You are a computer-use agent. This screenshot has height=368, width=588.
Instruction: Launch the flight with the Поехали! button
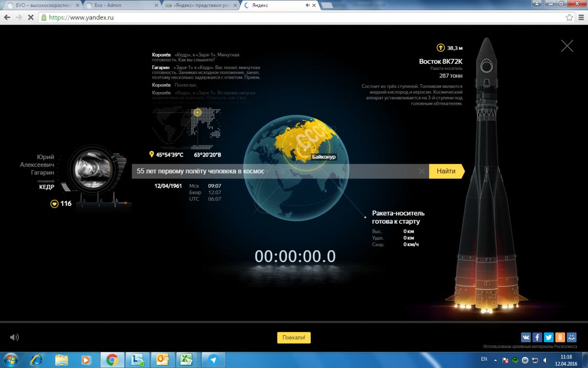click(294, 338)
